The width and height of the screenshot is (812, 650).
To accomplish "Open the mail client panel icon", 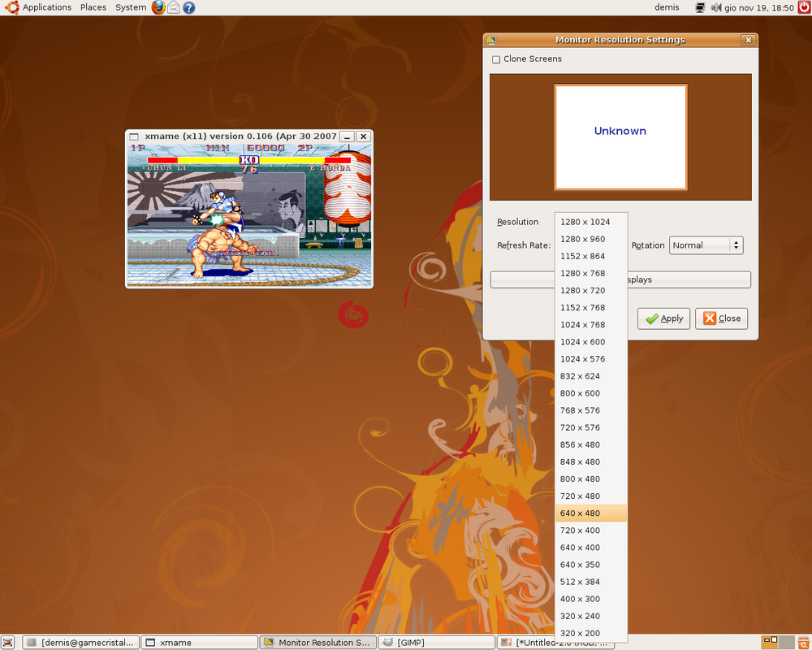I will tap(174, 7).
